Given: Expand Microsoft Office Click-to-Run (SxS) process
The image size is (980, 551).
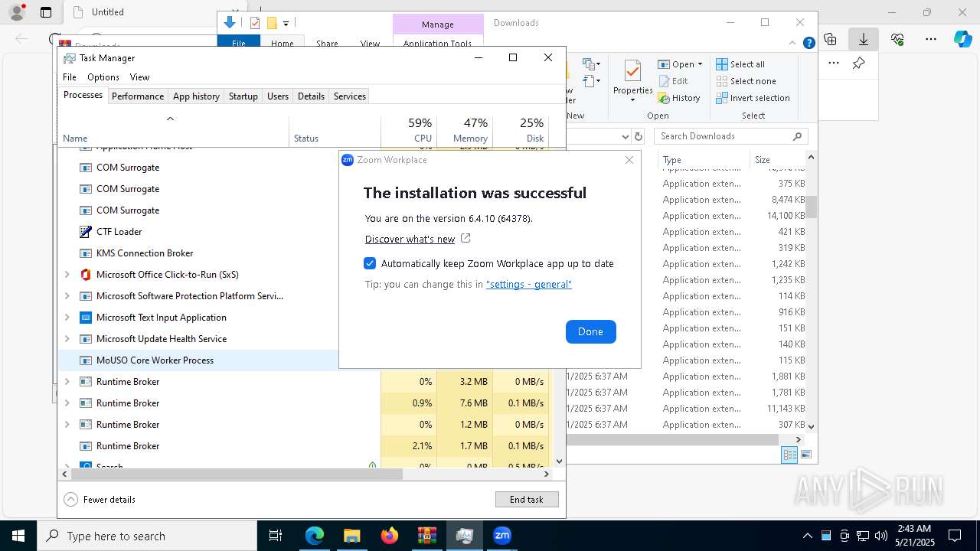Looking at the screenshot, I should pos(67,275).
